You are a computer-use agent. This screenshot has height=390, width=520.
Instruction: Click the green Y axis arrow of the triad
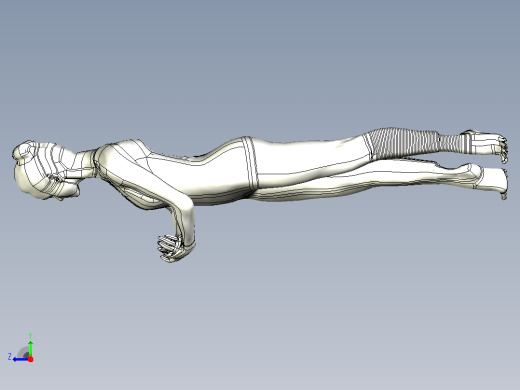pyautogui.click(x=30, y=348)
